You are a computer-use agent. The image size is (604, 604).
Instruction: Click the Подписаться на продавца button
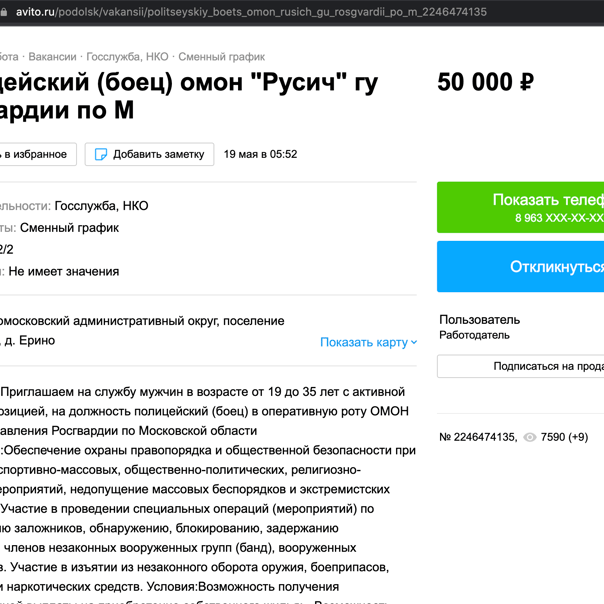coord(520,366)
